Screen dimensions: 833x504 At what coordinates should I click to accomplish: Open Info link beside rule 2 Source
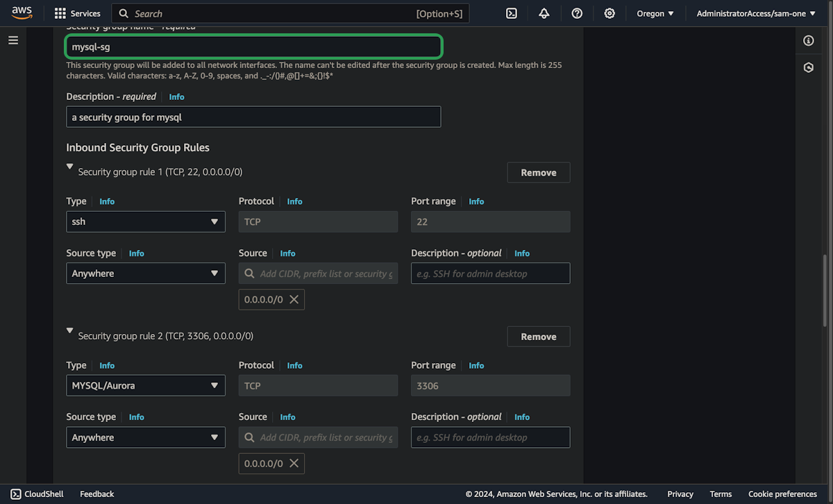(x=287, y=417)
